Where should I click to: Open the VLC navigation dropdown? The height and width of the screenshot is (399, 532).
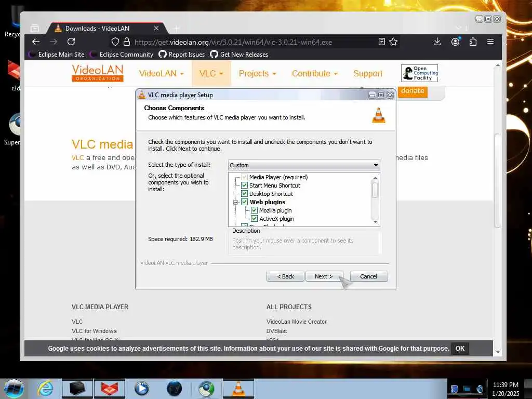tap(211, 73)
